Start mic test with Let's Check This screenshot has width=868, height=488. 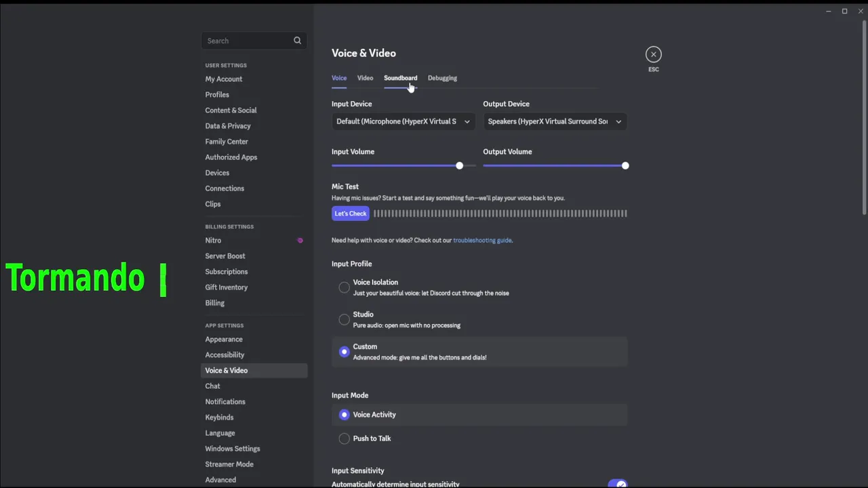(351, 213)
